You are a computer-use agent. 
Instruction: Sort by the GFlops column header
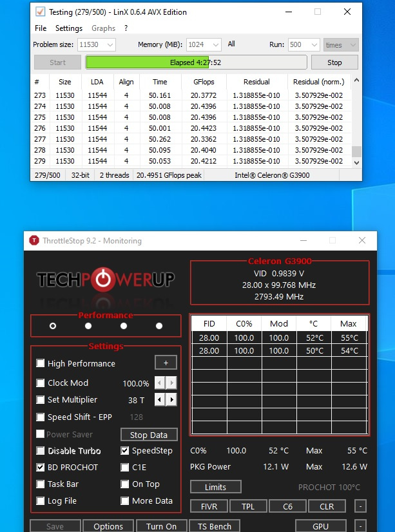click(203, 82)
